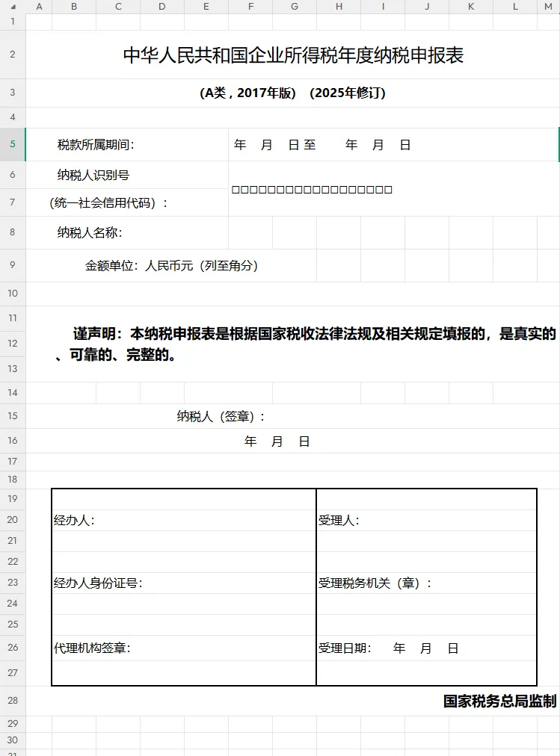Click the tax period date range cell
Image resolution: width=560 pixels, height=756 pixels.
393,145
